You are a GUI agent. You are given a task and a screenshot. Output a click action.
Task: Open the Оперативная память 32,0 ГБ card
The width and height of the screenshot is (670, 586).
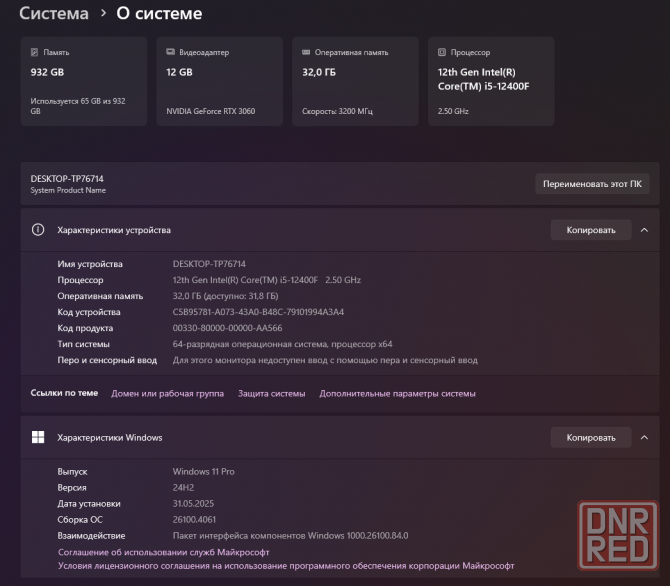[355, 81]
